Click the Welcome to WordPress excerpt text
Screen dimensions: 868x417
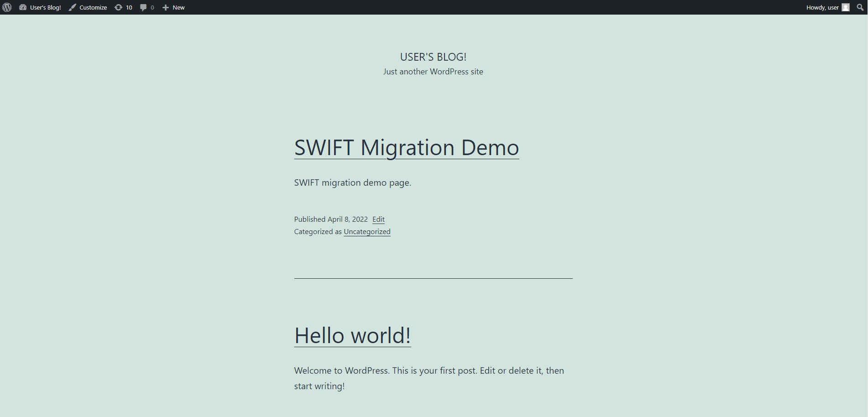coord(429,378)
